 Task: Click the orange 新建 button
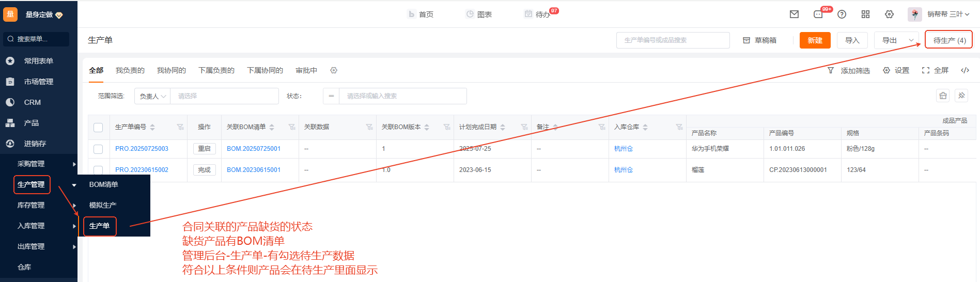click(x=815, y=40)
